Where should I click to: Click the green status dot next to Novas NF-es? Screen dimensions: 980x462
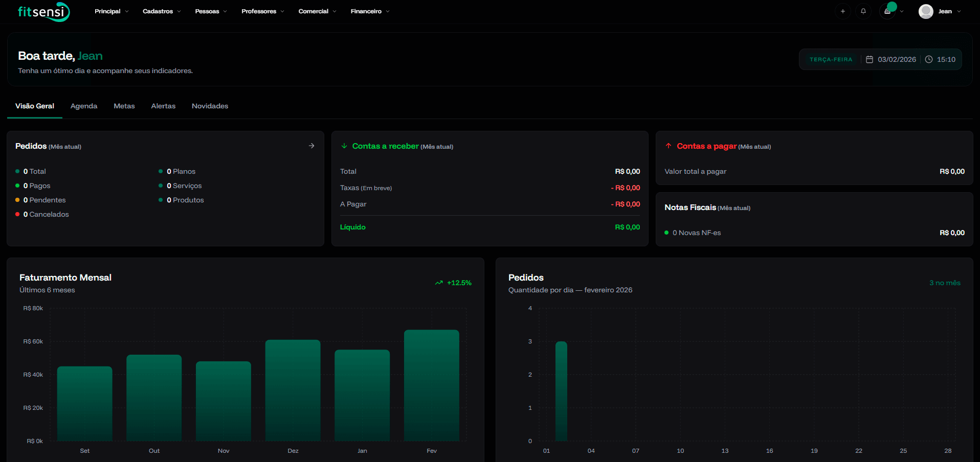666,233
